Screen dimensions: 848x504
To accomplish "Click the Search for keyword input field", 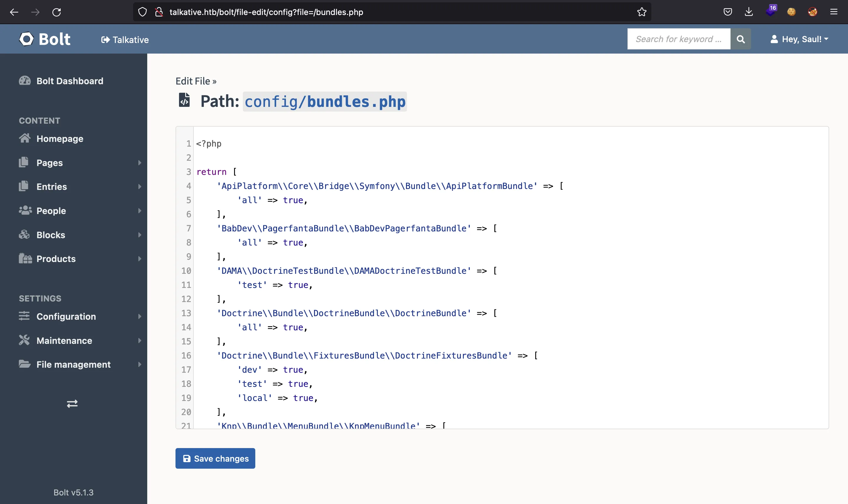I will tap(679, 39).
